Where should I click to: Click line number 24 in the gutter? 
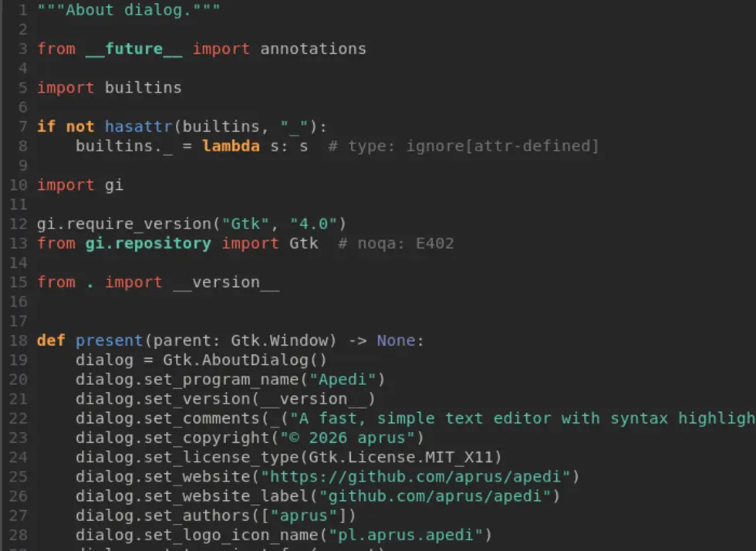tap(19, 458)
